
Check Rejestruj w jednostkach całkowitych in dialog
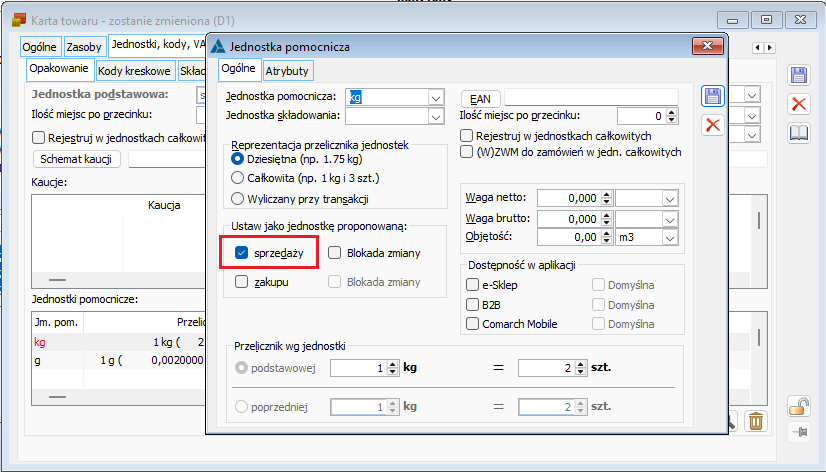[466, 136]
